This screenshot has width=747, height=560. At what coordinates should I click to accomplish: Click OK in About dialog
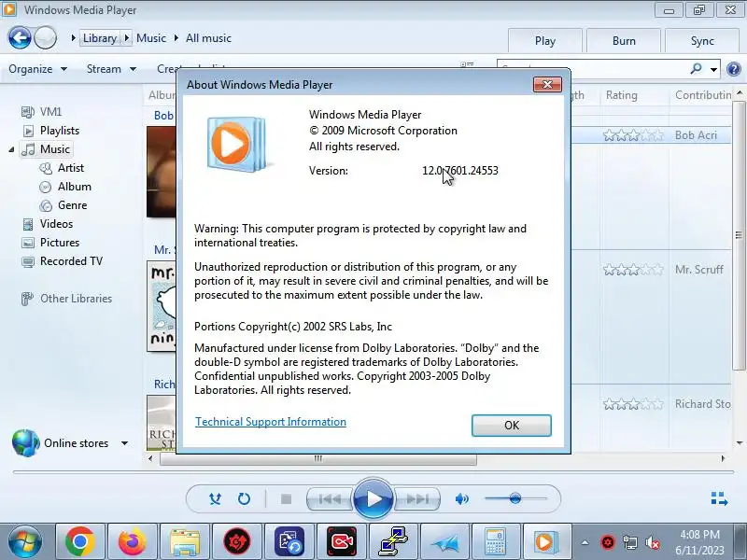[x=512, y=426]
